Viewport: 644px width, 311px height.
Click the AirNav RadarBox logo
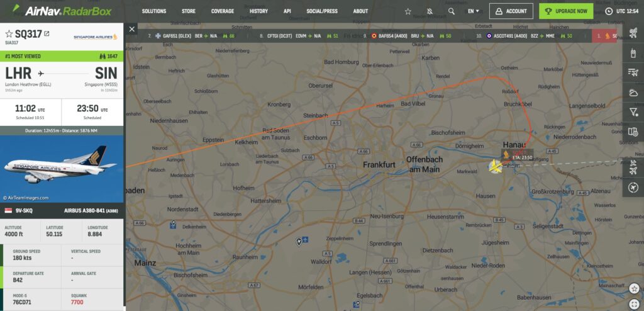[62, 11]
